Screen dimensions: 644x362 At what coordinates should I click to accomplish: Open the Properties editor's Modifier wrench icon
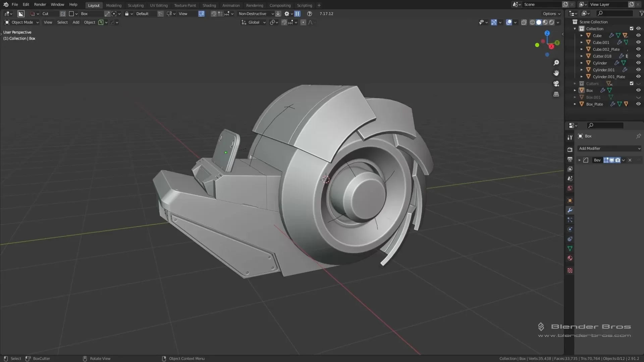tap(570, 209)
